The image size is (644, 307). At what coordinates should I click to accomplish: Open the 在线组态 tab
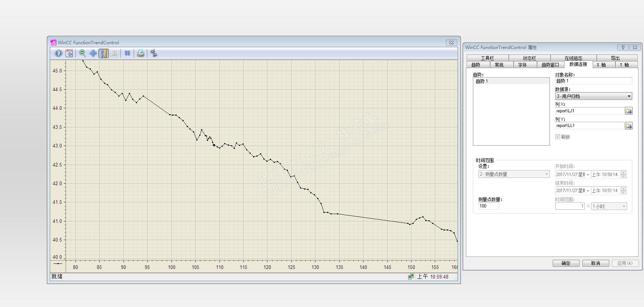(573, 58)
